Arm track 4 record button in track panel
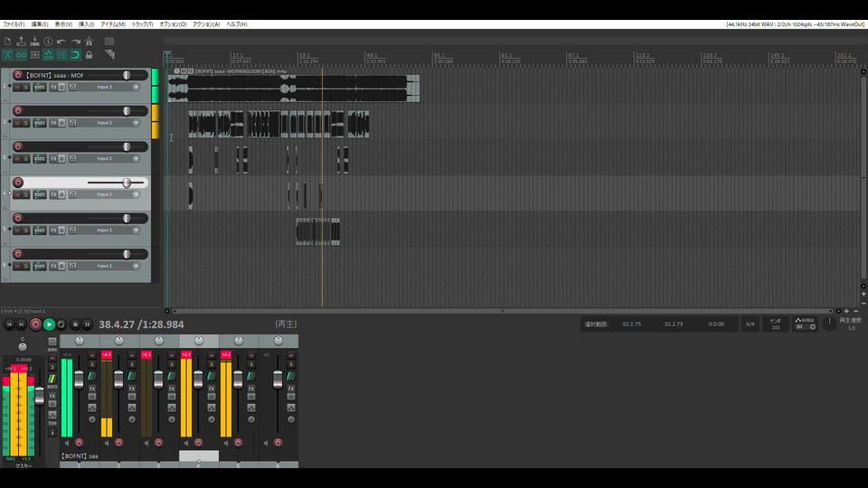This screenshot has height=488, width=868. 18,183
